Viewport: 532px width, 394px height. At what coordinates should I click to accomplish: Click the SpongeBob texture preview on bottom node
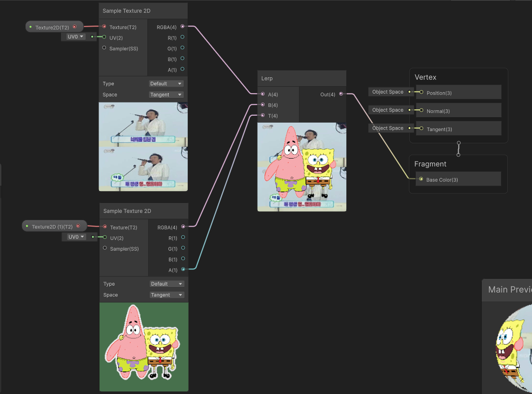144,347
